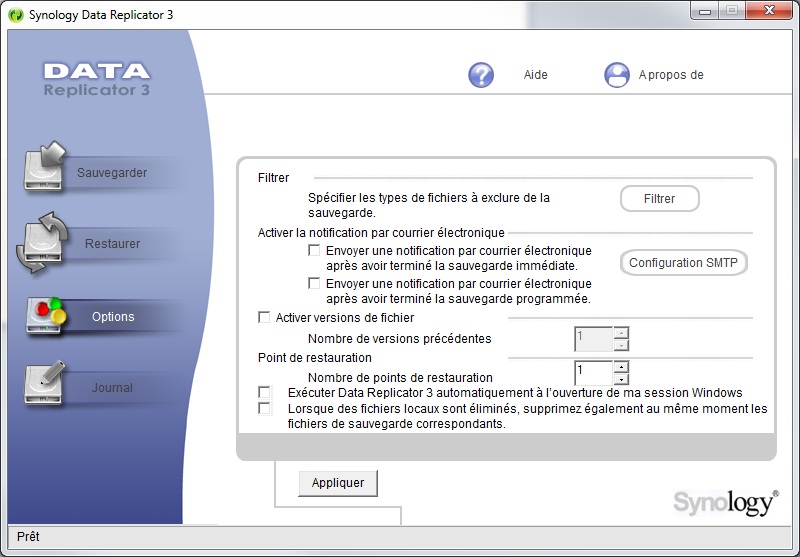The width and height of the screenshot is (800, 557).
Task: Increase Nombre de points de restauration value
Action: [621, 367]
